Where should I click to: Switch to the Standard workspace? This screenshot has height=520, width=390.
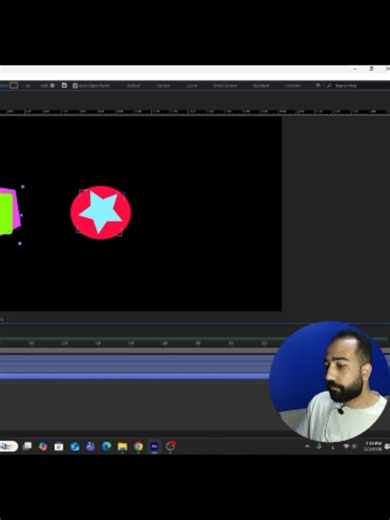261,86
